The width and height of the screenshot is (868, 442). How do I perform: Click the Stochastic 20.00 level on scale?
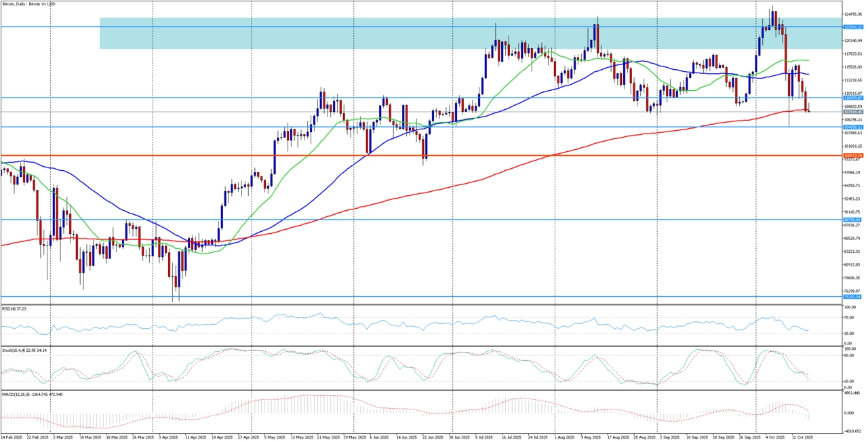[x=849, y=381]
